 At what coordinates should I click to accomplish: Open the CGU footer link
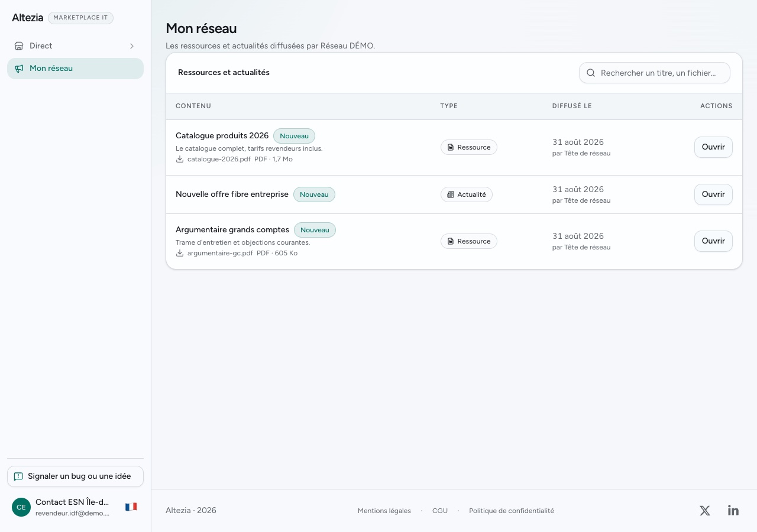pyautogui.click(x=440, y=511)
